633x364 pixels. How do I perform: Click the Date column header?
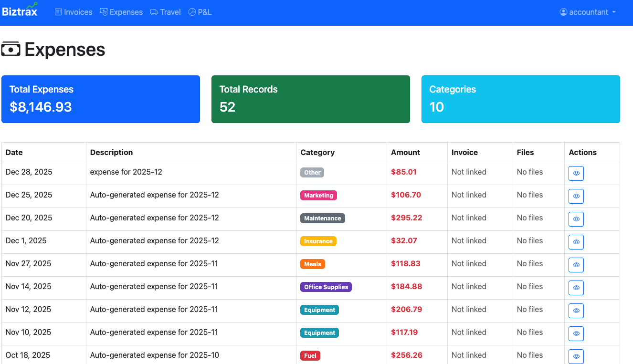point(14,152)
